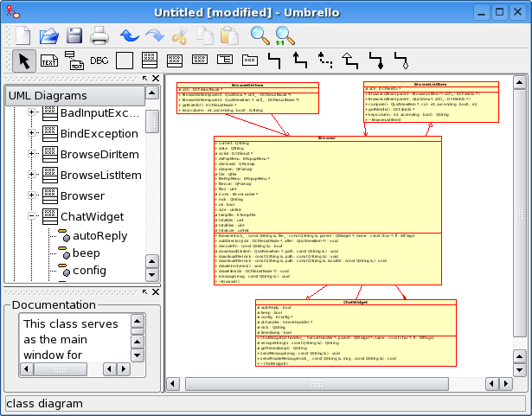Image resolution: width=532 pixels, height=416 pixels.
Task: Expand the Browser class node
Action: point(31,195)
